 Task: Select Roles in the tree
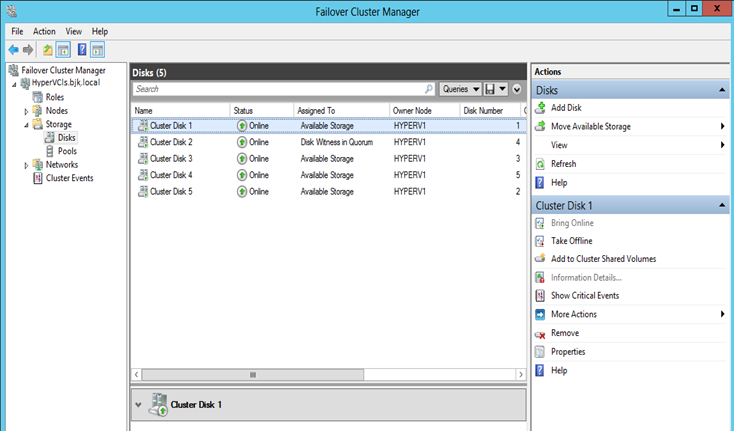tap(55, 97)
